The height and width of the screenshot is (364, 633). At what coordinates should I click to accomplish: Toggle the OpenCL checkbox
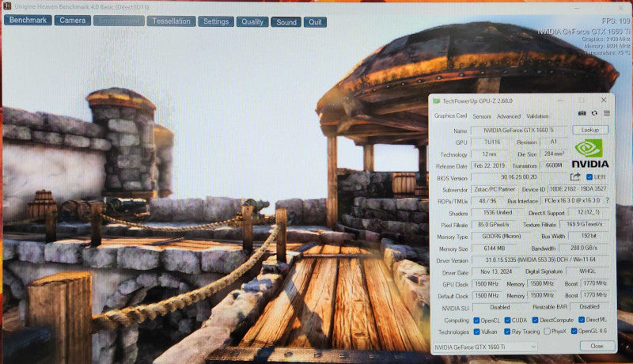point(477,320)
